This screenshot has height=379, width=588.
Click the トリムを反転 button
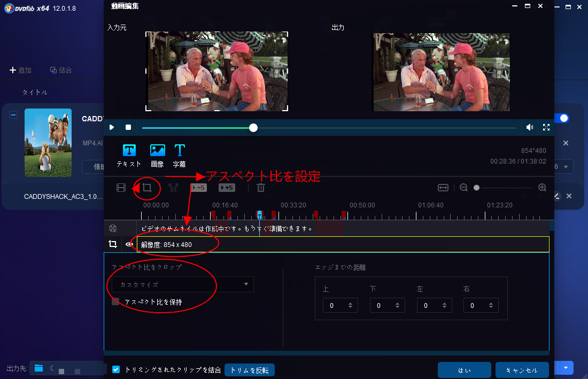[x=250, y=370]
